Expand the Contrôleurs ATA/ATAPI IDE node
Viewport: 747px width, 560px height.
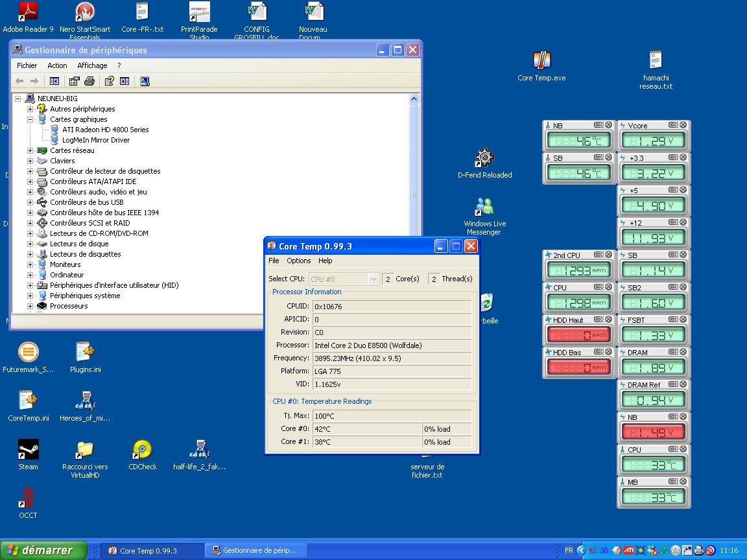click(x=30, y=181)
